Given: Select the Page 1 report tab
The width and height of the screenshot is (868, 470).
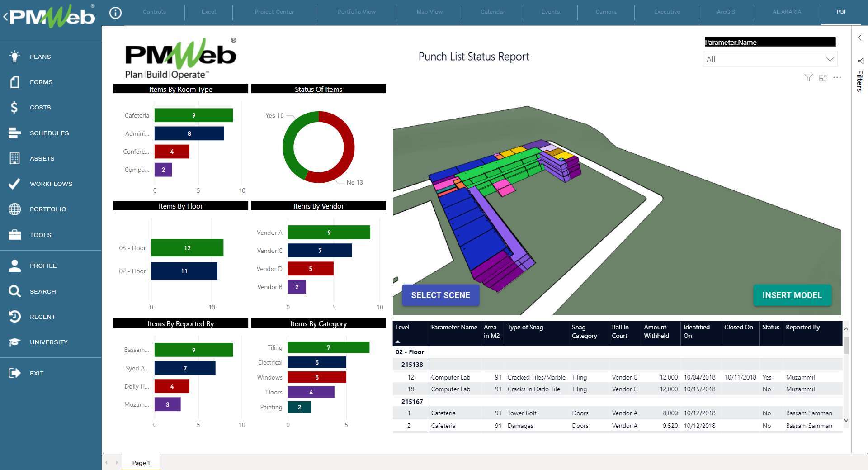Looking at the screenshot, I should coord(141,462).
